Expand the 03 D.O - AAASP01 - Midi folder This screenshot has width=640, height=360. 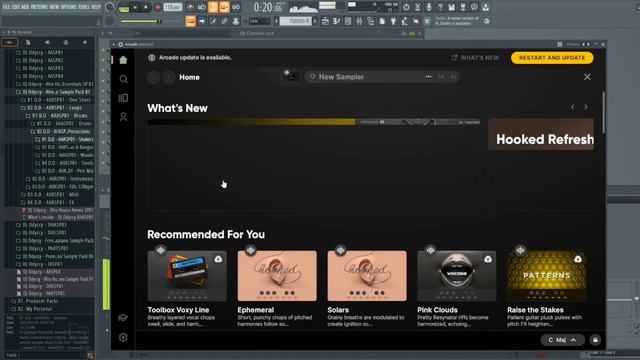point(51,195)
